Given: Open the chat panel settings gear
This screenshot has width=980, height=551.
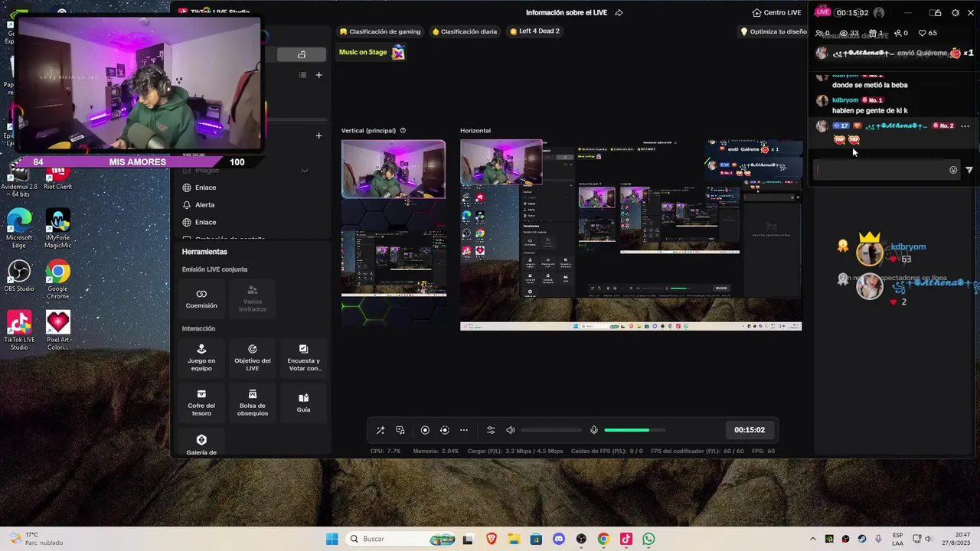Looking at the screenshot, I should [x=955, y=12].
